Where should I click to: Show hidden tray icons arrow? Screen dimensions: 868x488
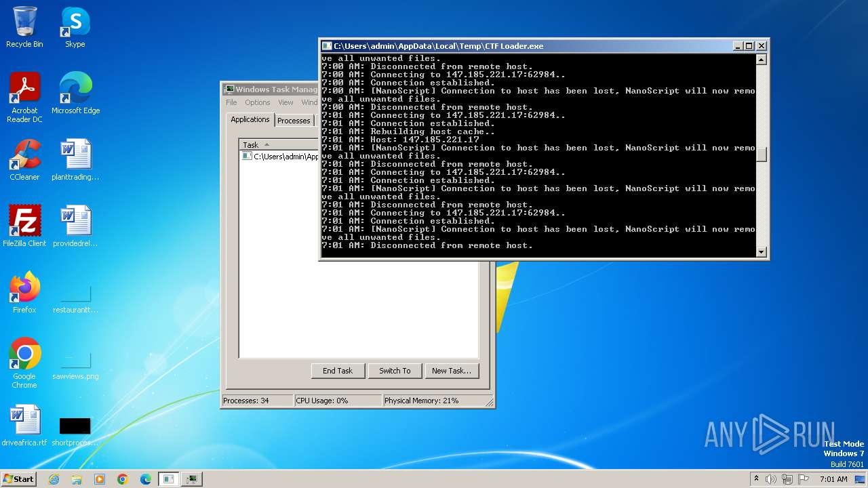(756, 479)
